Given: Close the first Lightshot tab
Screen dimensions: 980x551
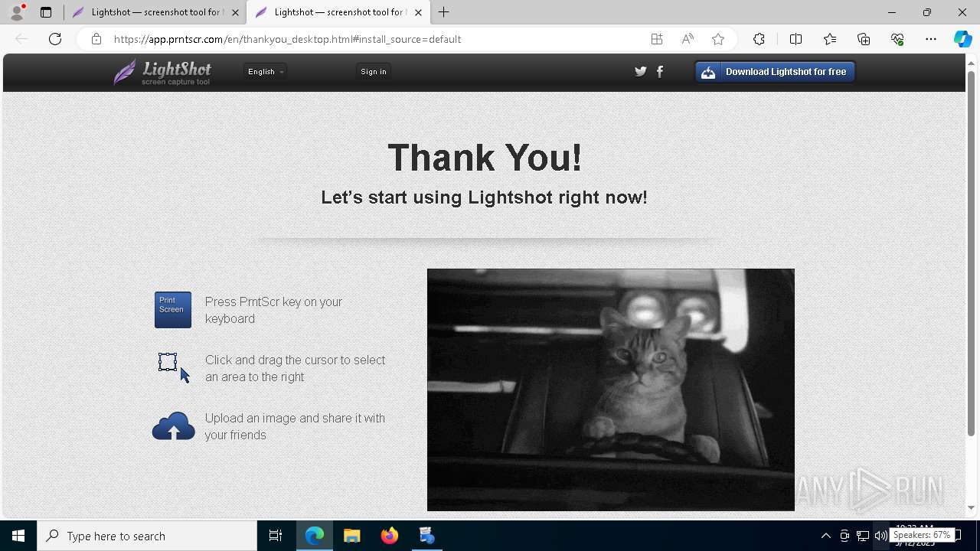Looking at the screenshot, I should tap(236, 12).
